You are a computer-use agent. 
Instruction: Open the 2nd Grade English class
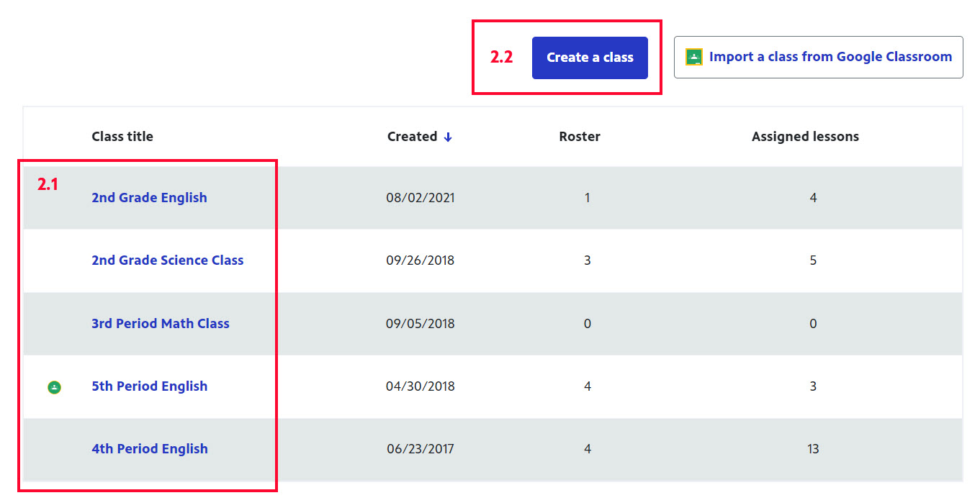[x=149, y=198]
